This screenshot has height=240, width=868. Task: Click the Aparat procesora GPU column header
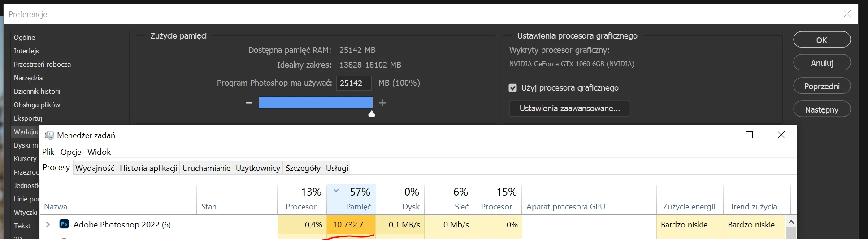click(x=589, y=200)
